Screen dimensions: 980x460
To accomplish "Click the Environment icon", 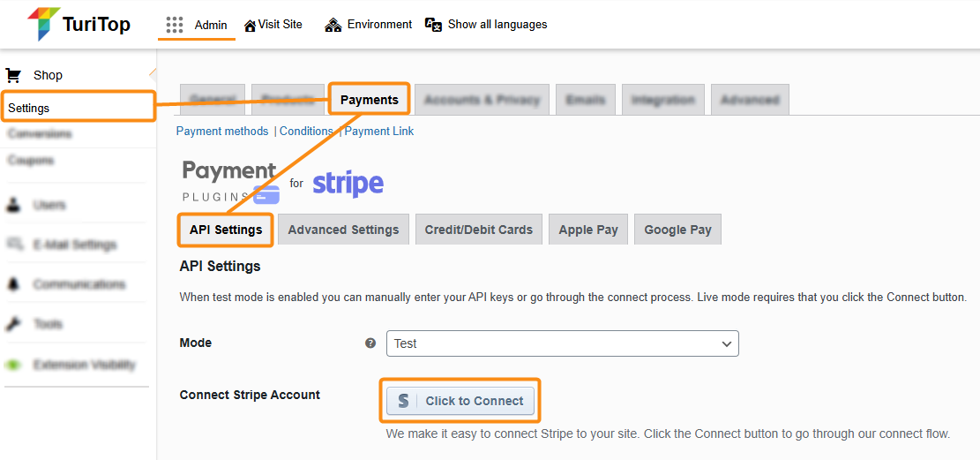I will pyautogui.click(x=333, y=25).
